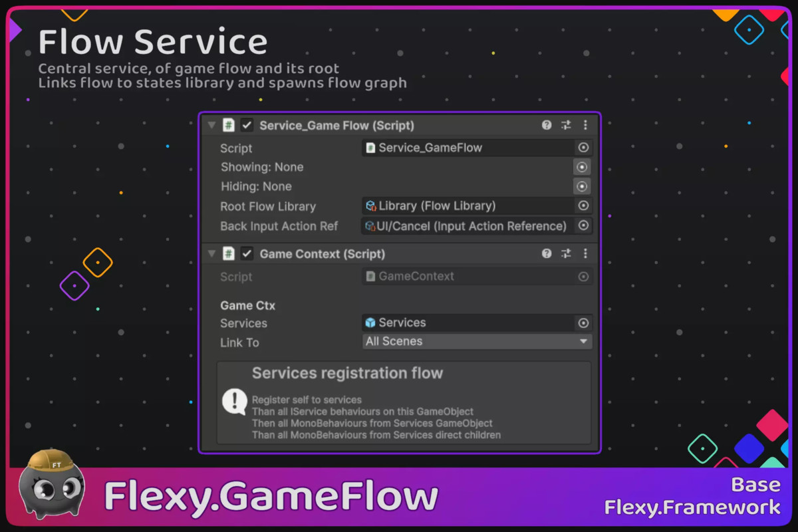
Task: Click the Game Context (Script) title
Action: tap(323, 254)
